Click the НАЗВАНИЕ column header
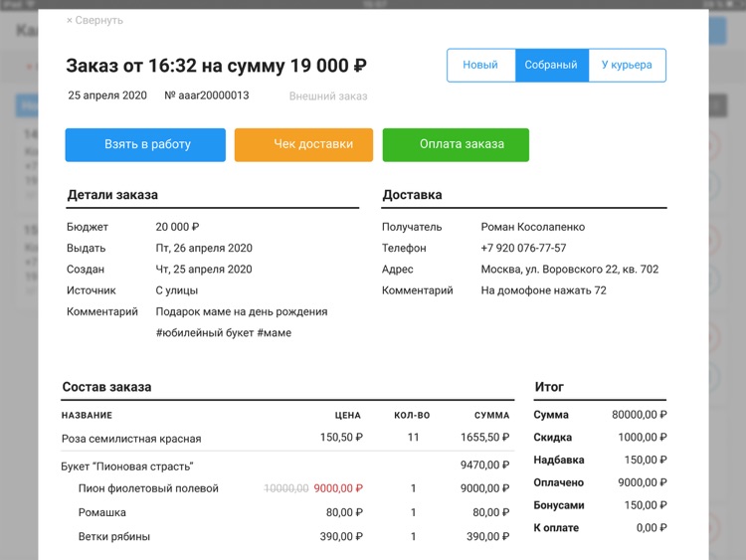 tap(88, 416)
